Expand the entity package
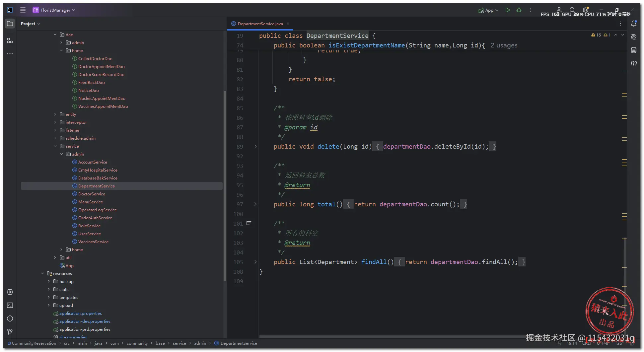 [55, 114]
